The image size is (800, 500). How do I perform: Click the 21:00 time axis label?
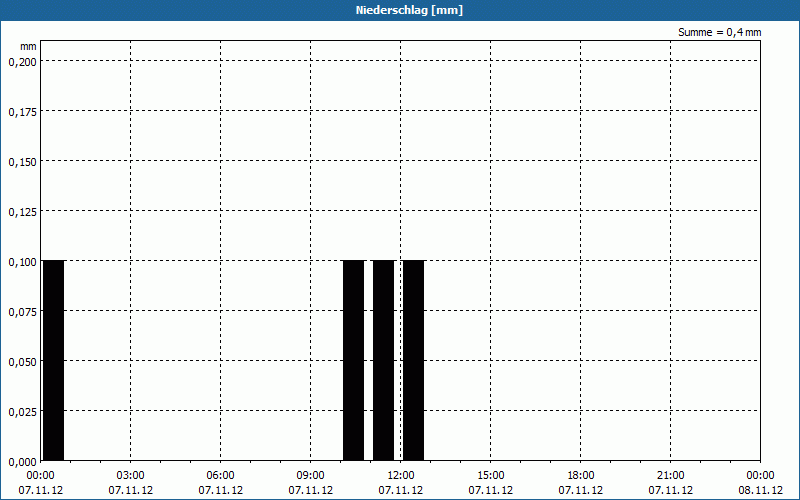tap(670, 476)
